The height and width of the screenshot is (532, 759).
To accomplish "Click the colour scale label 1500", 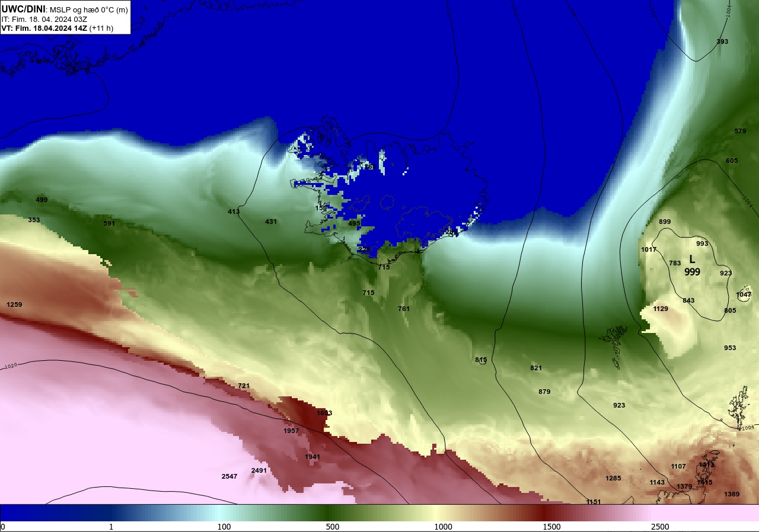I will click(x=551, y=527).
